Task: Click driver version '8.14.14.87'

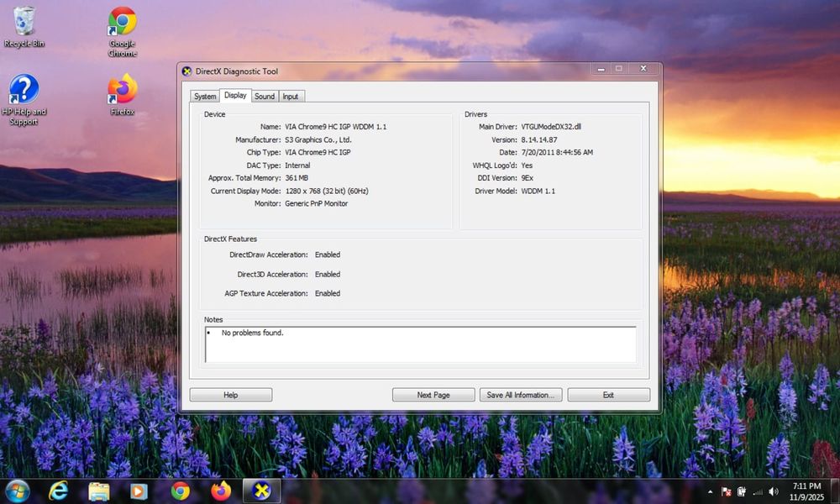Action: pyautogui.click(x=539, y=139)
